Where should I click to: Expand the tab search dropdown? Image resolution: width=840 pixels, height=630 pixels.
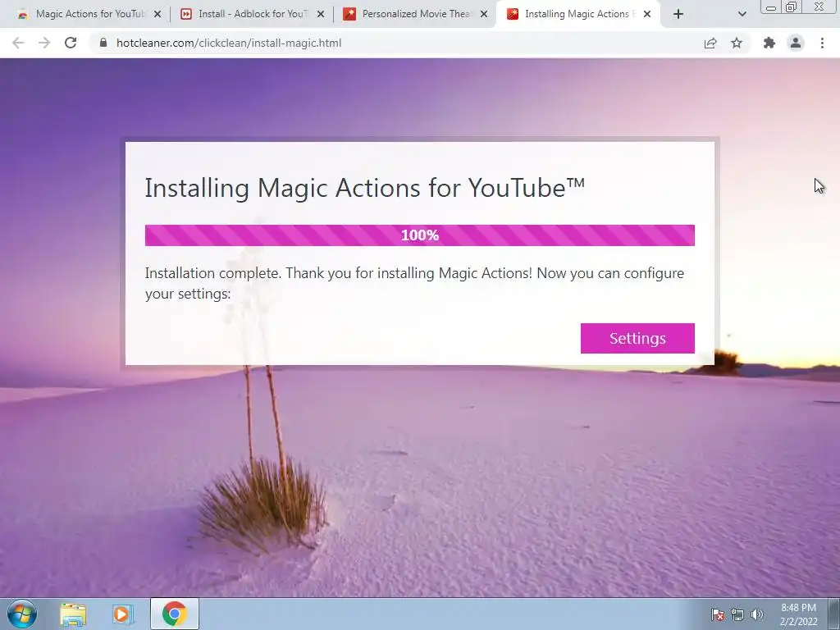click(742, 15)
